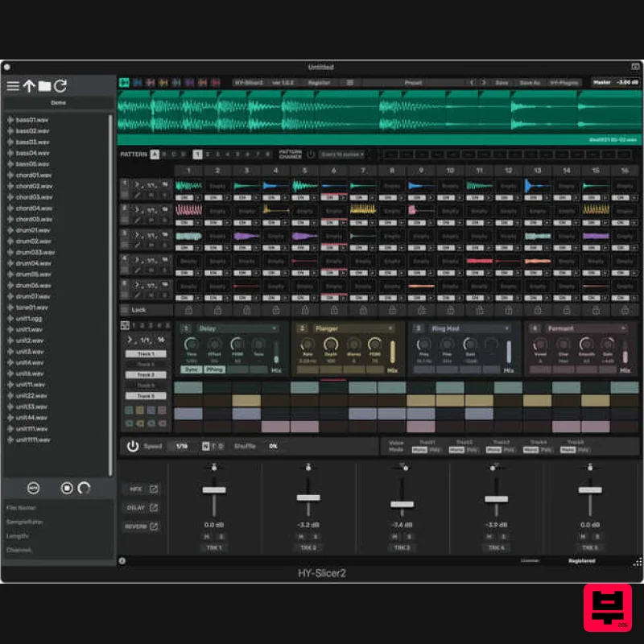This screenshot has width=644, height=644.
Task: Adjust the TRK 3 volume fader
Action: click(x=402, y=503)
